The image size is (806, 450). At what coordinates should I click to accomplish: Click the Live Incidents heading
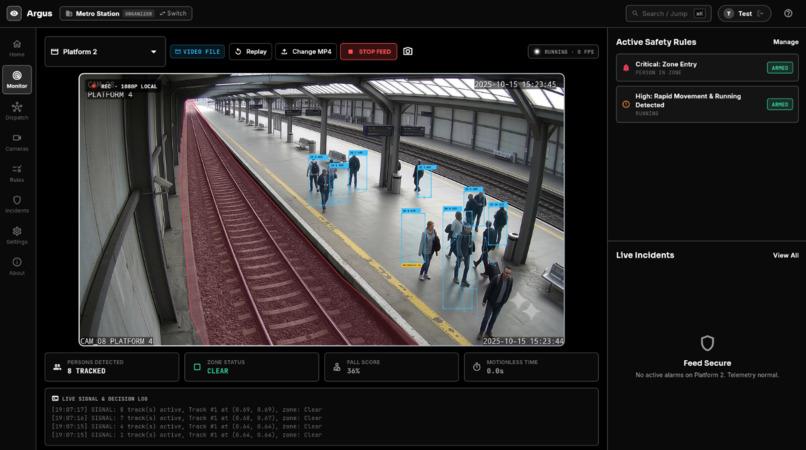[x=645, y=255]
